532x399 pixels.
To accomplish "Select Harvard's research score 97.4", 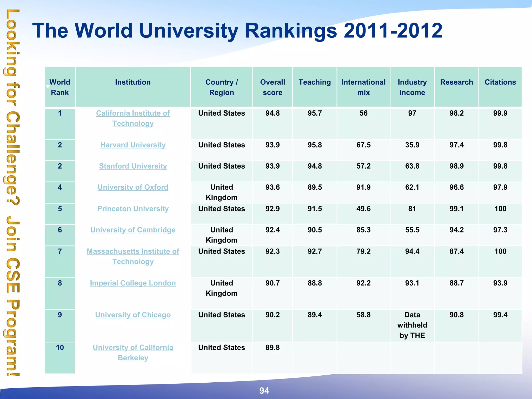I will pyautogui.click(x=456, y=145).
